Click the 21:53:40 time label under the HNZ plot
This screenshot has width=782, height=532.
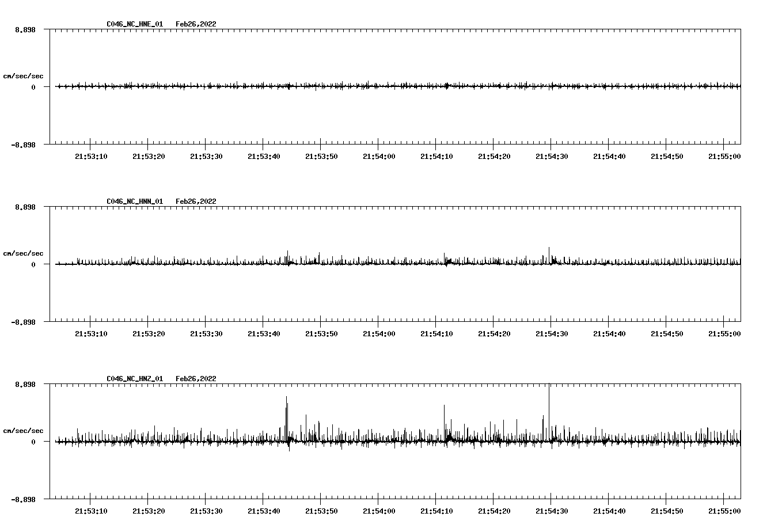click(264, 511)
